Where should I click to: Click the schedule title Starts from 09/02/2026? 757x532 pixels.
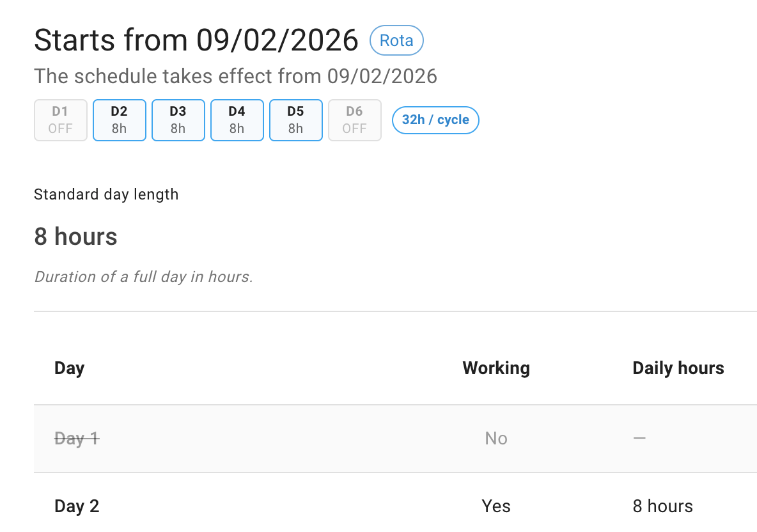(196, 40)
